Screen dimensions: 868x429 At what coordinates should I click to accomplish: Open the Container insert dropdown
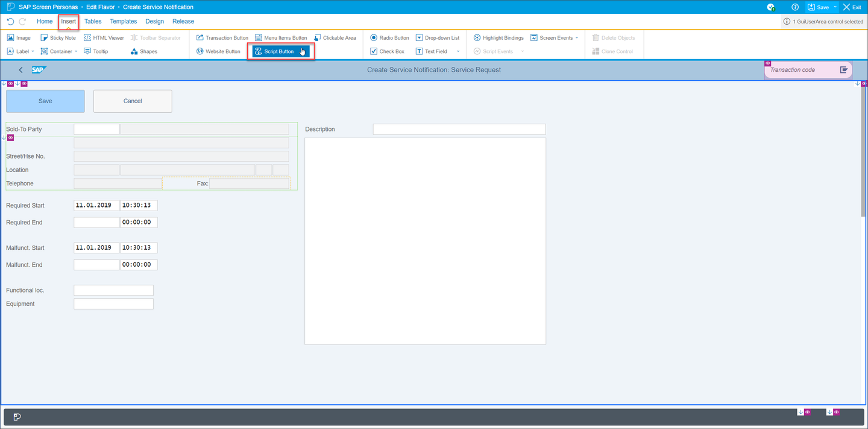tap(76, 51)
